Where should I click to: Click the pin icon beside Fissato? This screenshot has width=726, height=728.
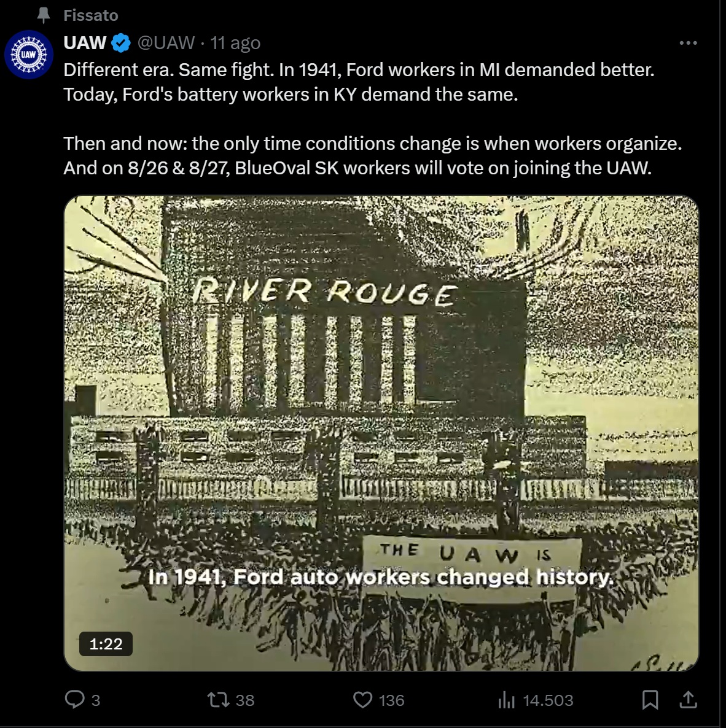coord(44,15)
